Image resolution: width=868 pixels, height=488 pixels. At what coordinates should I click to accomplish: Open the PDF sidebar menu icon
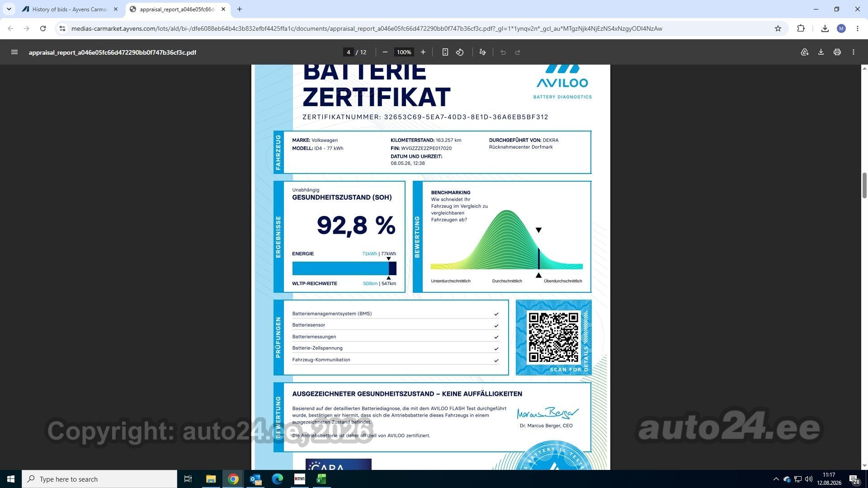point(14,52)
